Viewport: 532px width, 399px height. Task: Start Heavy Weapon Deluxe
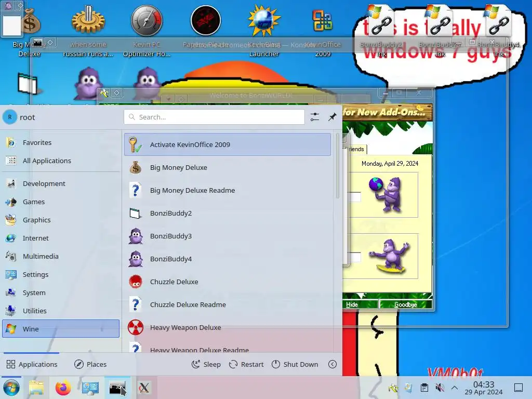point(228,327)
